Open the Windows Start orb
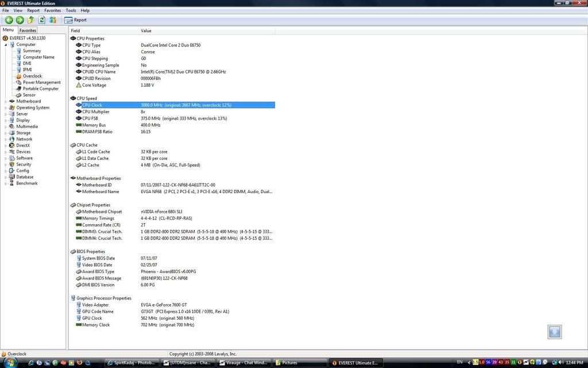The width and height of the screenshot is (588, 368). [x=10, y=362]
